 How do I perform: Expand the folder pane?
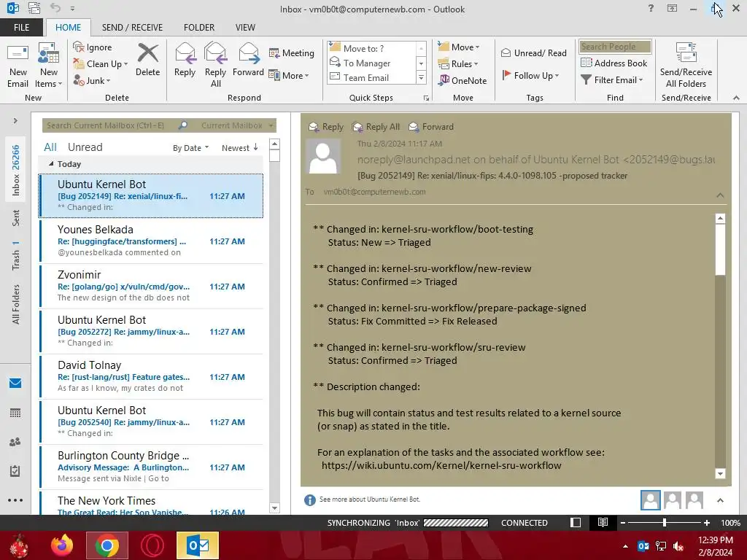(x=15, y=120)
